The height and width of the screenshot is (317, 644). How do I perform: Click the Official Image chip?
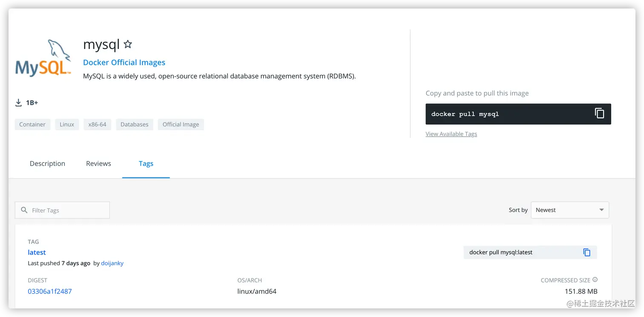[x=181, y=125]
